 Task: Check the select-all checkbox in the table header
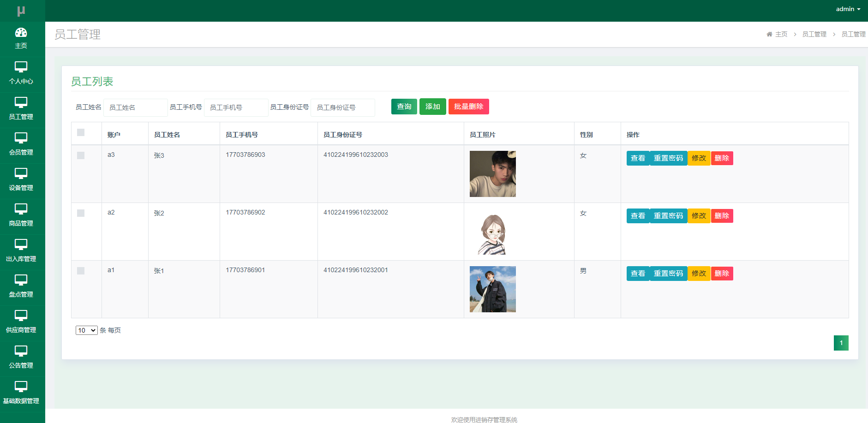(81, 132)
